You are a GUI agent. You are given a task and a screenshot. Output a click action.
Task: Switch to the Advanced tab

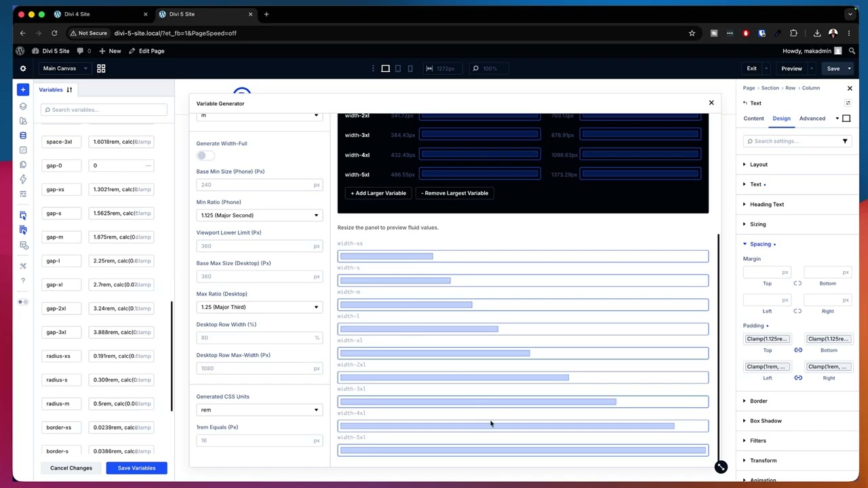812,119
